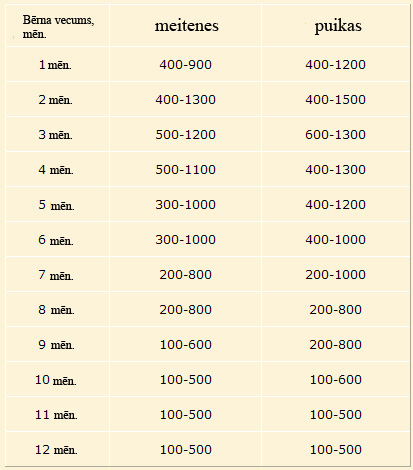Click boys' value 400-1200 in 1 mēn. row
Screen dimensions: 413x470
336,65
